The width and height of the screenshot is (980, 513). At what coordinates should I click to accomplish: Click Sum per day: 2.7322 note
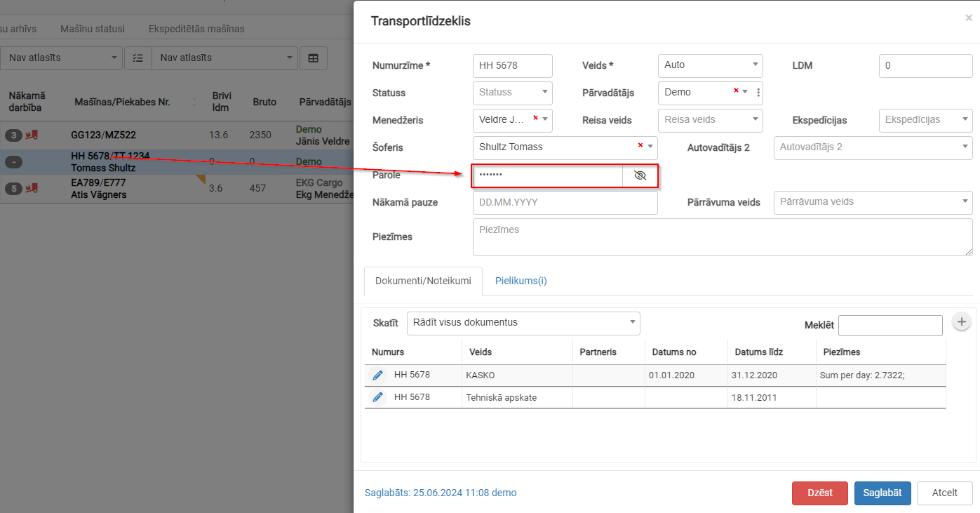click(x=861, y=375)
